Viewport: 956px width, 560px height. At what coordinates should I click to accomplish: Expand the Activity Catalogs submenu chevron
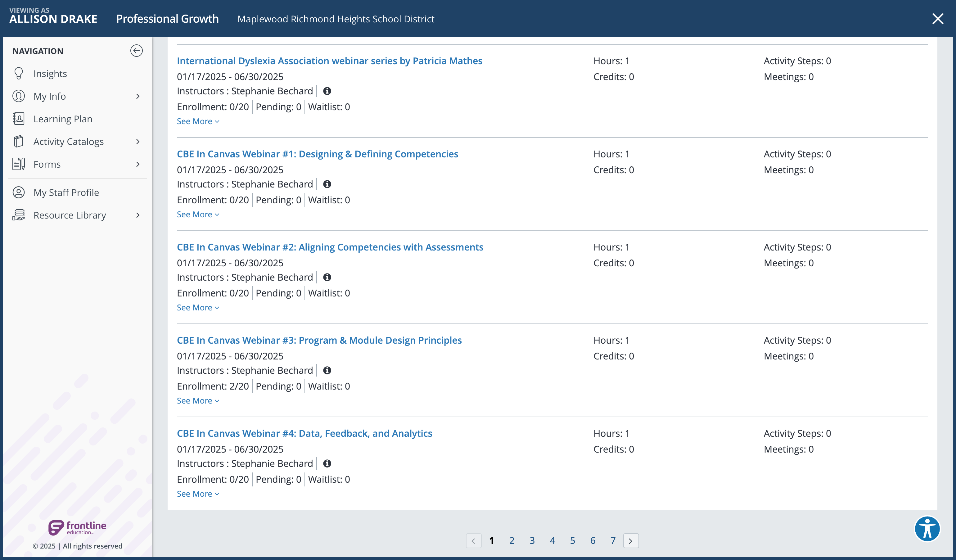click(x=138, y=142)
